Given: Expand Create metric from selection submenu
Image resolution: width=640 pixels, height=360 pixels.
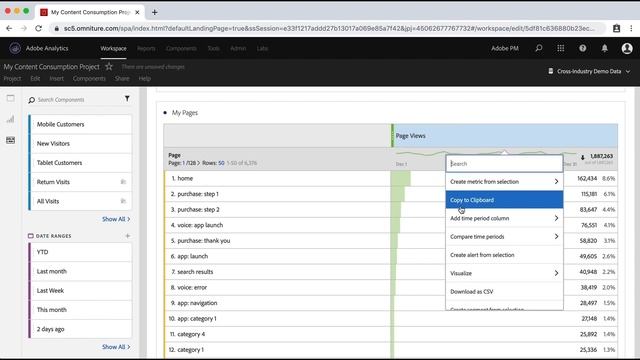Looking at the screenshot, I should click(x=556, y=181).
